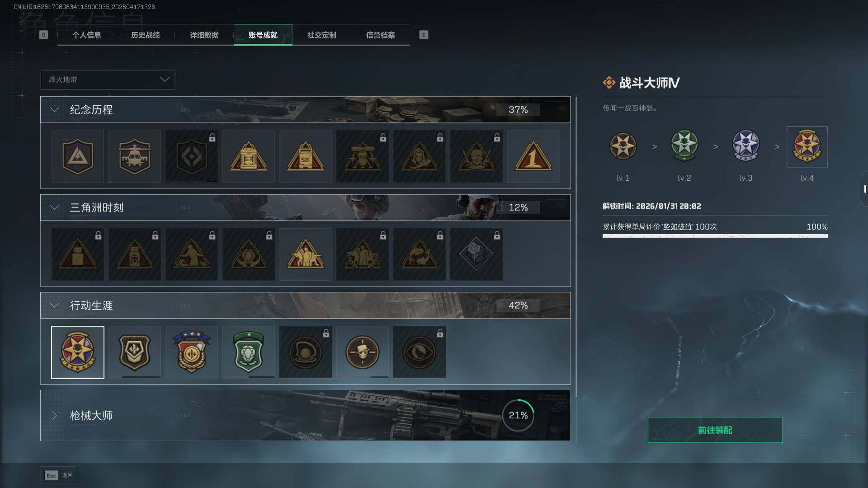Choose the lv.2 green medal tier
The width and height of the screenshot is (868, 488).
click(x=684, y=146)
